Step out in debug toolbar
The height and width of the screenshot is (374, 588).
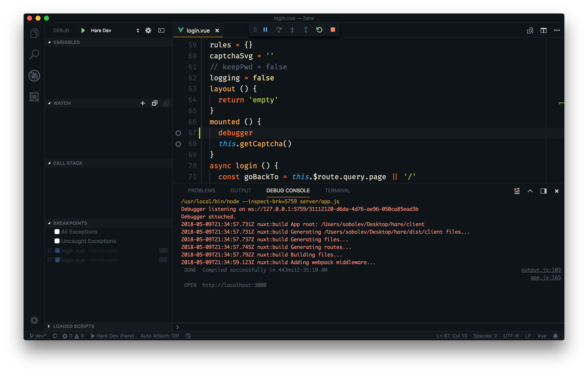point(305,30)
